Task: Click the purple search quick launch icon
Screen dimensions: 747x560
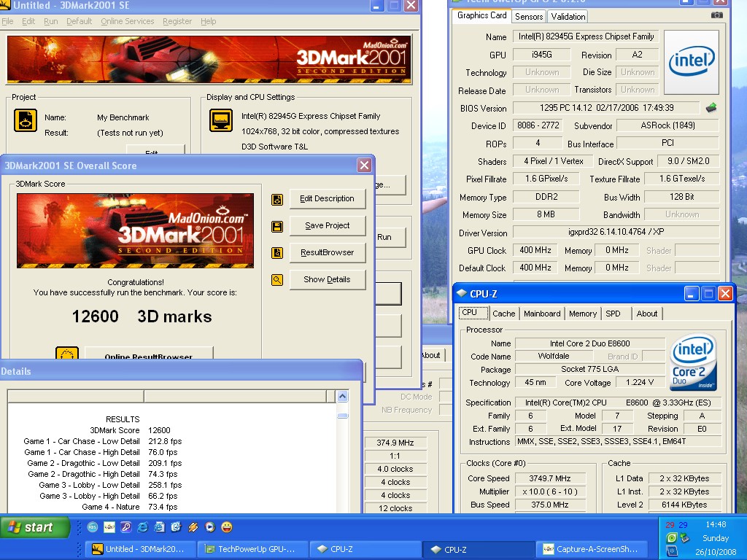Action: (125, 526)
